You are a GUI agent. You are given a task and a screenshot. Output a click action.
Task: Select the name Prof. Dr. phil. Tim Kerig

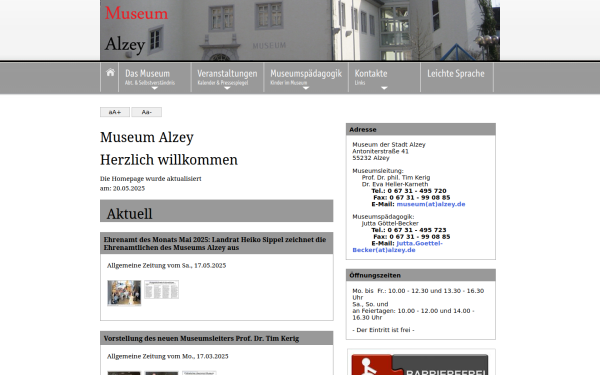pos(396,178)
